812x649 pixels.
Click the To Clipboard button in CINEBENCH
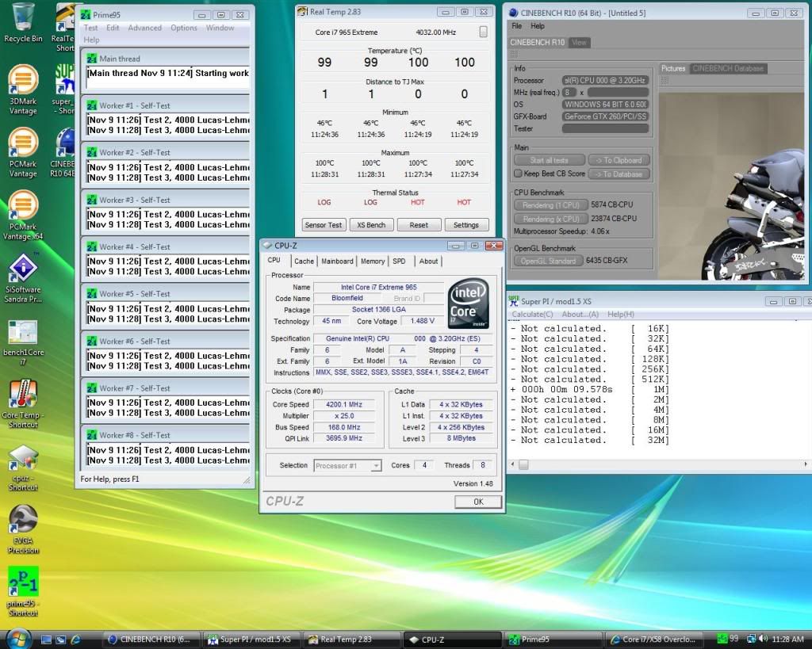pyautogui.click(x=619, y=160)
